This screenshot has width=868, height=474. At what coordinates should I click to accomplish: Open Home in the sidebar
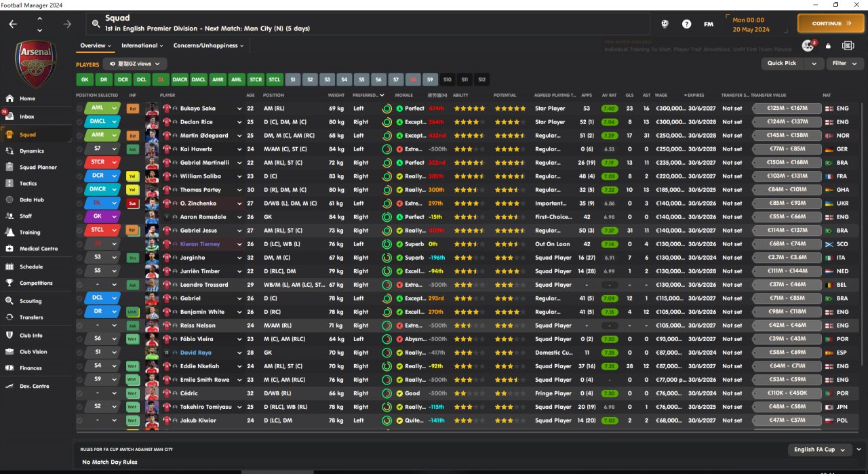click(27, 98)
